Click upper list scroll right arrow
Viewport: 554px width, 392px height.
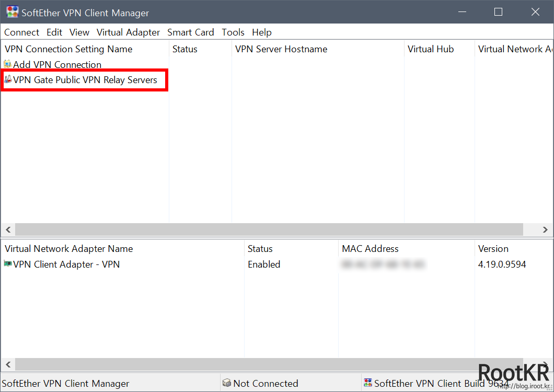[545, 229]
